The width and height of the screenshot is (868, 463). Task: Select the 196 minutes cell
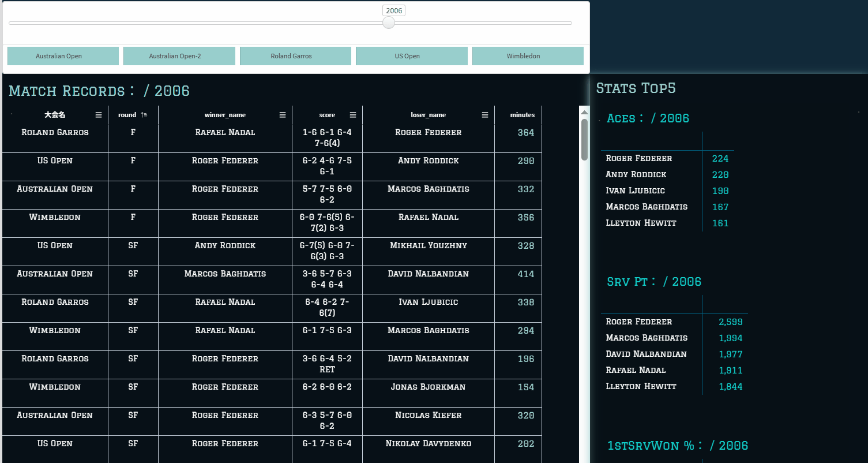[518, 365]
